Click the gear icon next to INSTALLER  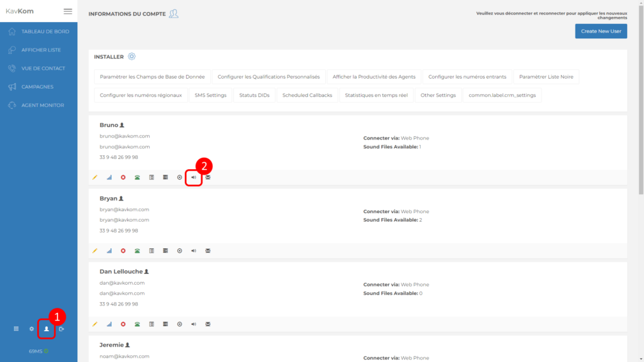(x=131, y=57)
